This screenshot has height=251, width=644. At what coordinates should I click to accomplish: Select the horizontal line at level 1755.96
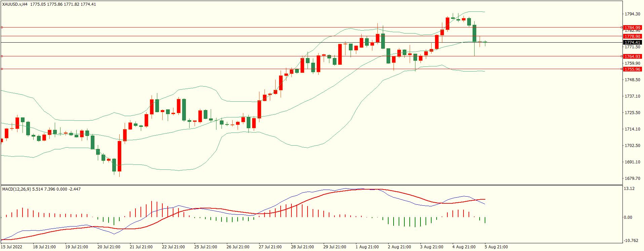point(311,69)
